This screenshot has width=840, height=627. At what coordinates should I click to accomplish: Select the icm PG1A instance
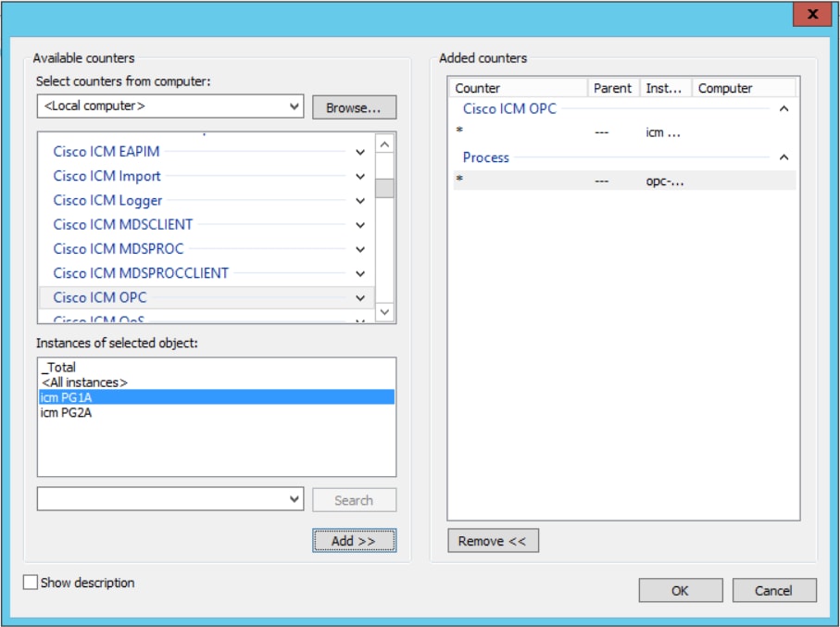(x=217, y=397)
